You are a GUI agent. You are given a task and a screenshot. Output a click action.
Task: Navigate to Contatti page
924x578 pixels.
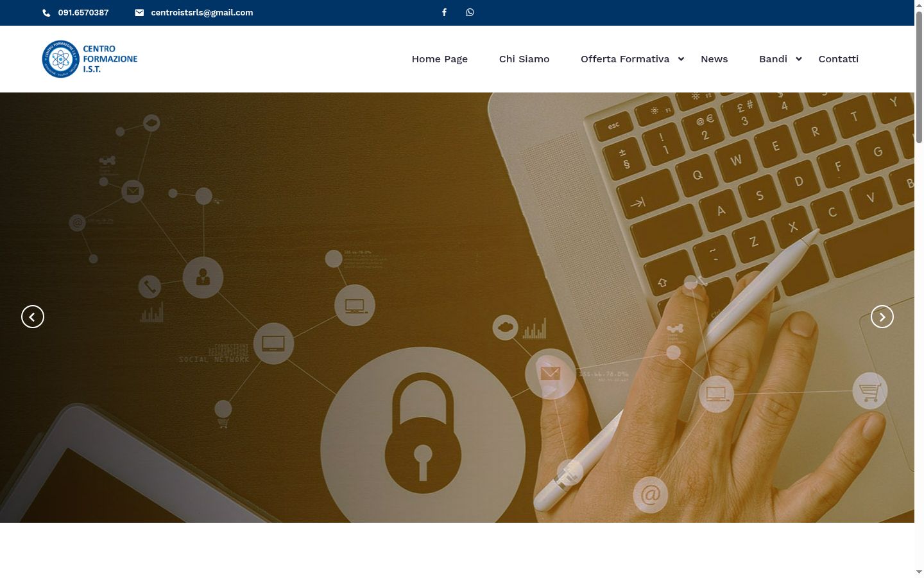(838, 59)
